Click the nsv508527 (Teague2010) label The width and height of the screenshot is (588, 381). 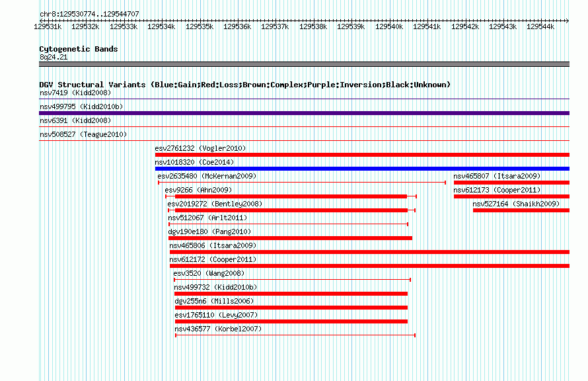[x=83, y=134]
